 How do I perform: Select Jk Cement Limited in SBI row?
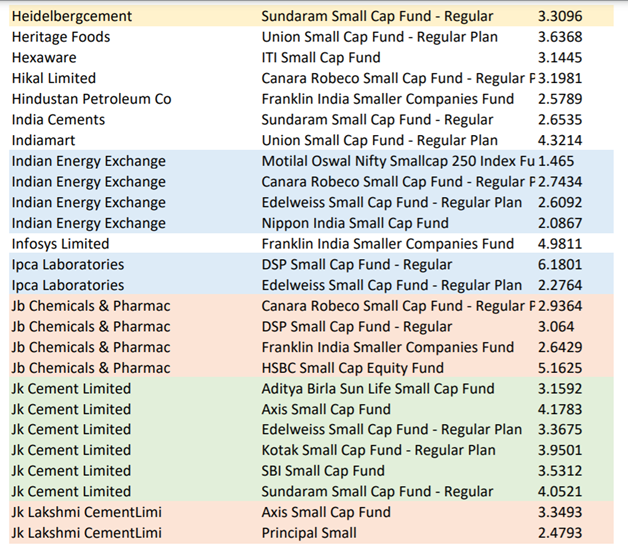pyautogui.click(x=71, y=471)
